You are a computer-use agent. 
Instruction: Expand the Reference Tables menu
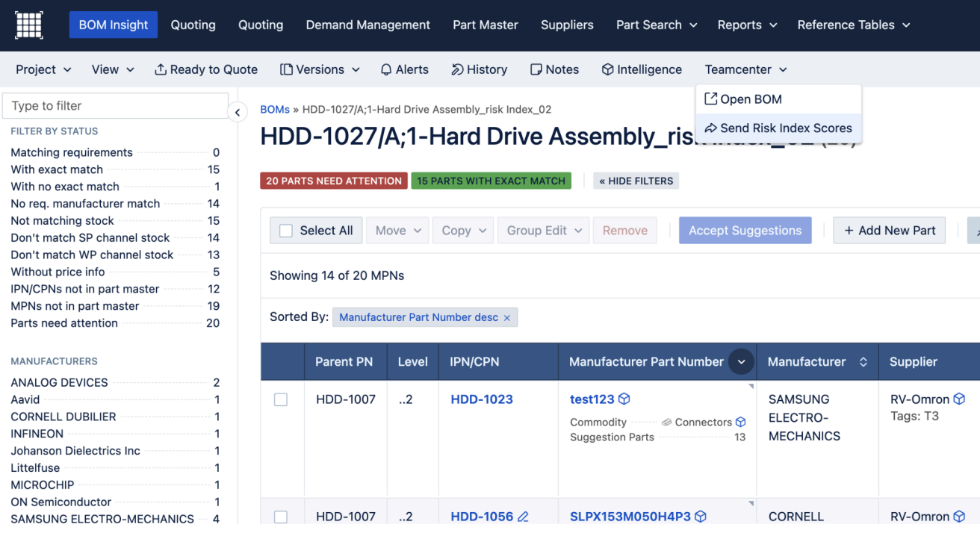click(854, 25)
